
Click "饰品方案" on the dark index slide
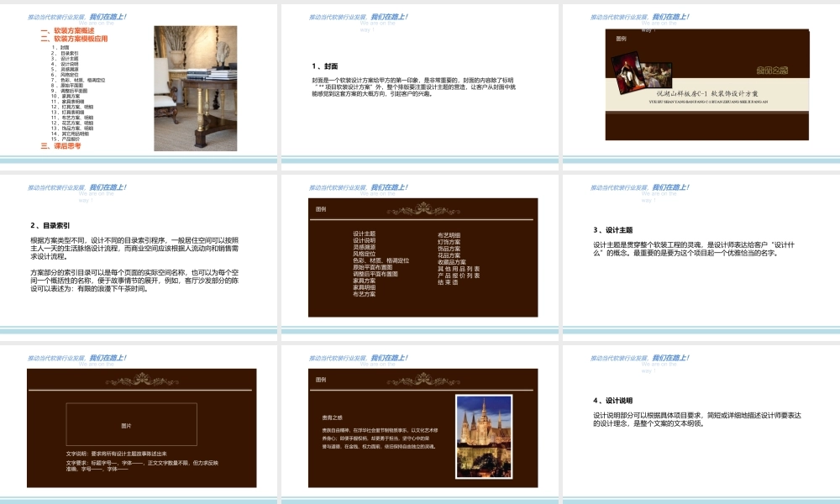point(449,249)
